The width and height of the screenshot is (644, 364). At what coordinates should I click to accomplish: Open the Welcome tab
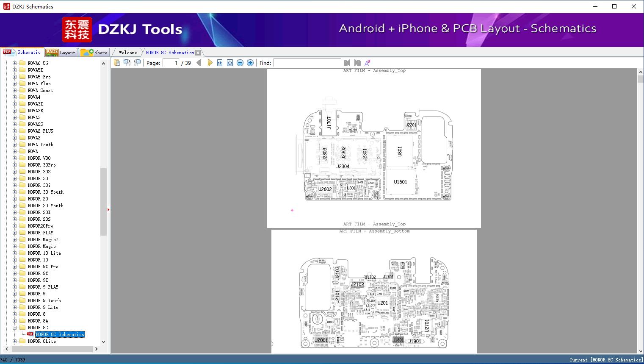(x=128, y=53)
